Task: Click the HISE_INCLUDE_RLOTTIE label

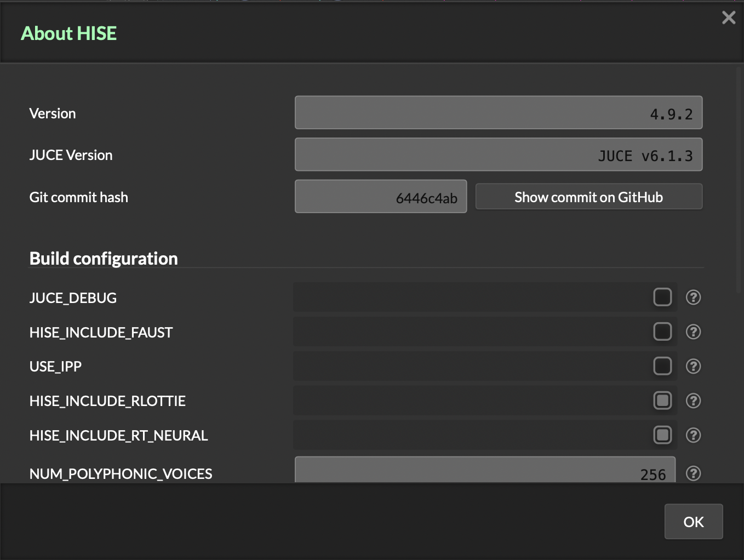Action: pos(107,401)
